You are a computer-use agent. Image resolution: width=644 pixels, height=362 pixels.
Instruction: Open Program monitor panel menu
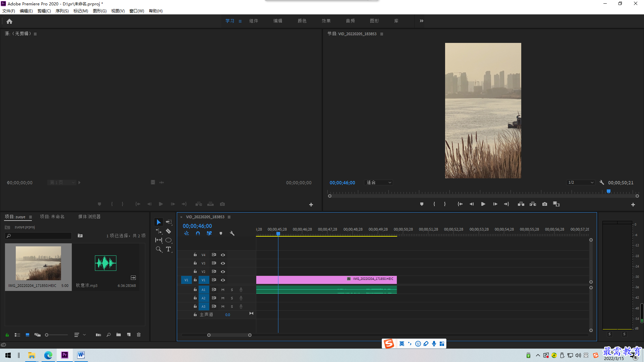[x=381, y=34]
